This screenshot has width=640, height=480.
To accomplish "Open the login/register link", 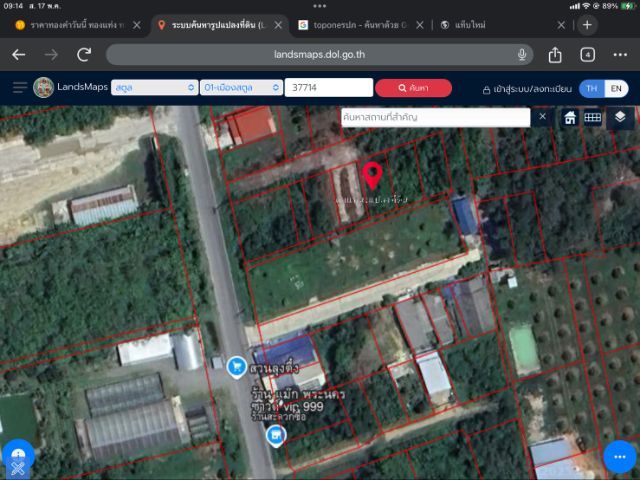I will coord(527,89).
